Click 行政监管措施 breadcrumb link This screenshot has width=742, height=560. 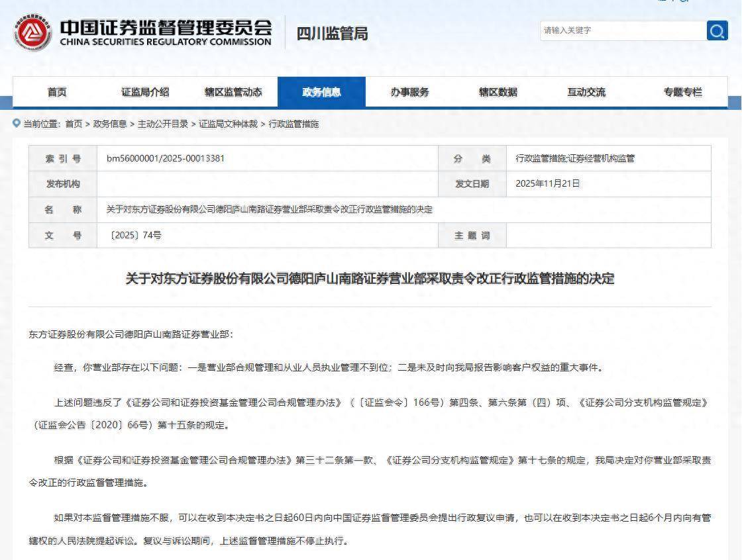[293, 124]
